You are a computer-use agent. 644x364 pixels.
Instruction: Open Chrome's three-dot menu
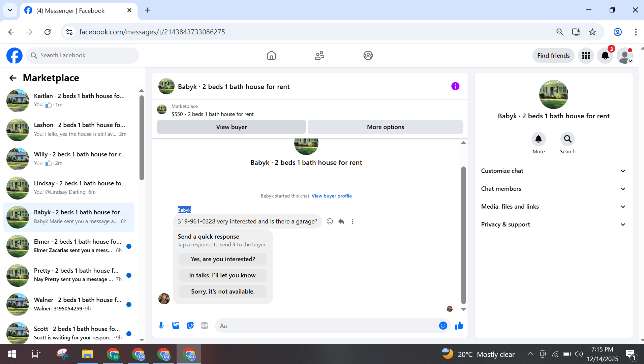tap(636, 32)
